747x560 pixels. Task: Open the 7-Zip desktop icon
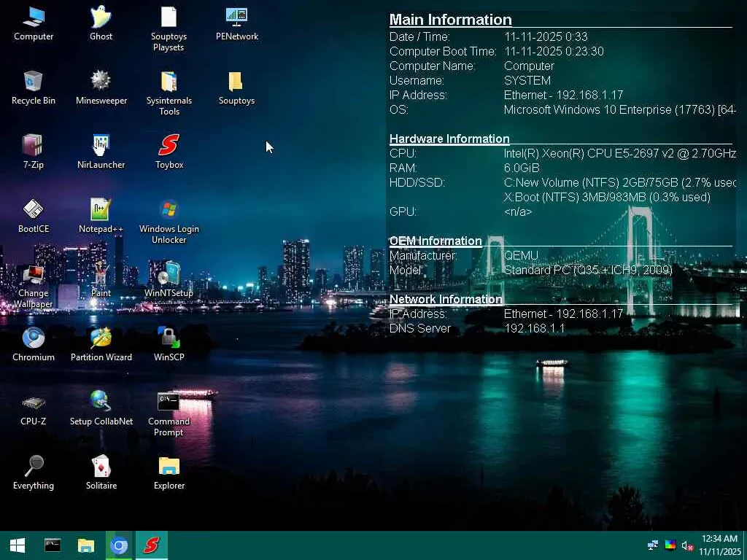(x=33, y=146)
